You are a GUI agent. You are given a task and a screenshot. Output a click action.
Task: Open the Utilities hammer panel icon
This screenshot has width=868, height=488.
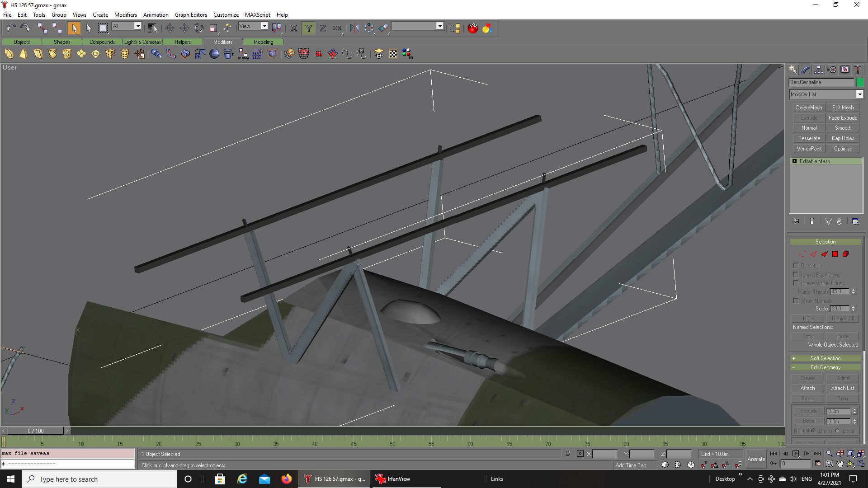[x=858, y=70]
